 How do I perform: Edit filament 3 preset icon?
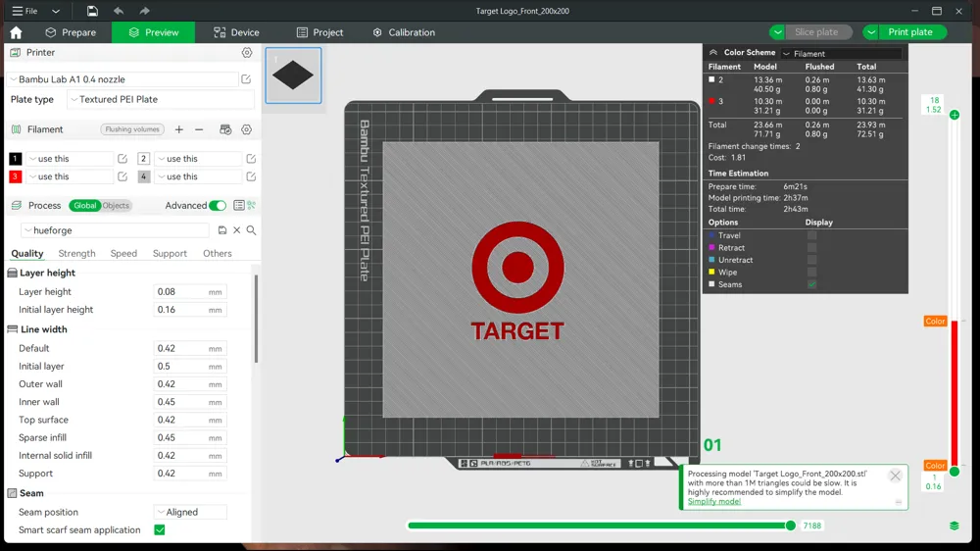(122, 176)
